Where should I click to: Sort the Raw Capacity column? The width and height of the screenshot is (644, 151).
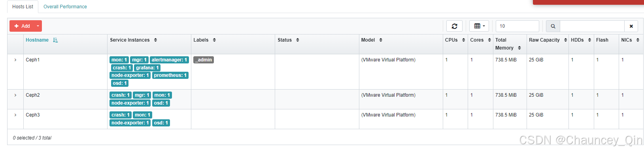(x=565, y=40)
